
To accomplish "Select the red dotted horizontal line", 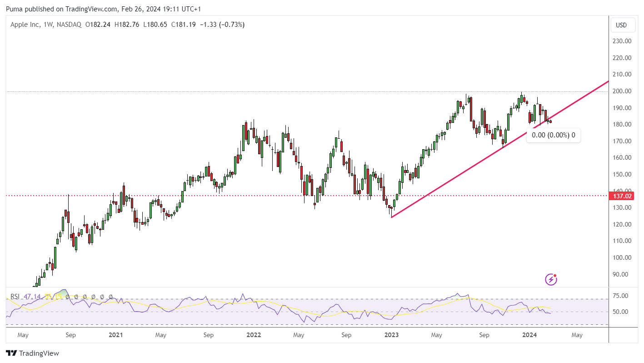I will point(307,196).
